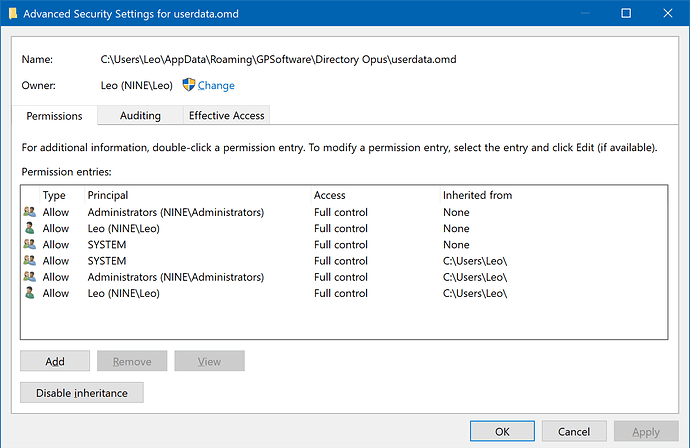This screenshot has width=690, height=448.
Task: Select 'Administrators (NINE\Administrators)' in the row inherited from C:\Users\Leo\
Action: pos(176,277)
